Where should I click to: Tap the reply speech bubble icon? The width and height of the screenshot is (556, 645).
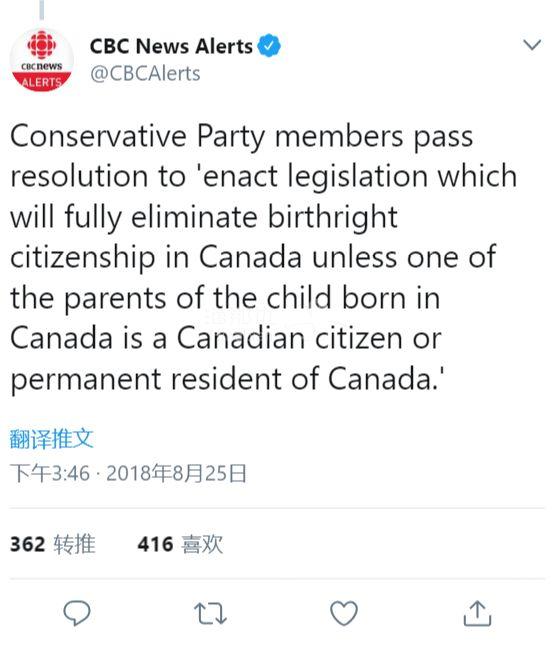click(77, 613)
